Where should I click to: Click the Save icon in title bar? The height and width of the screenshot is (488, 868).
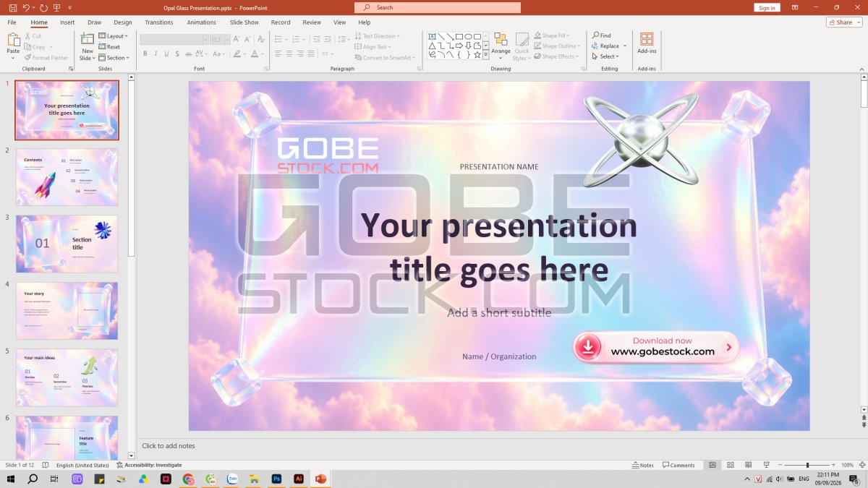[13, 7]
